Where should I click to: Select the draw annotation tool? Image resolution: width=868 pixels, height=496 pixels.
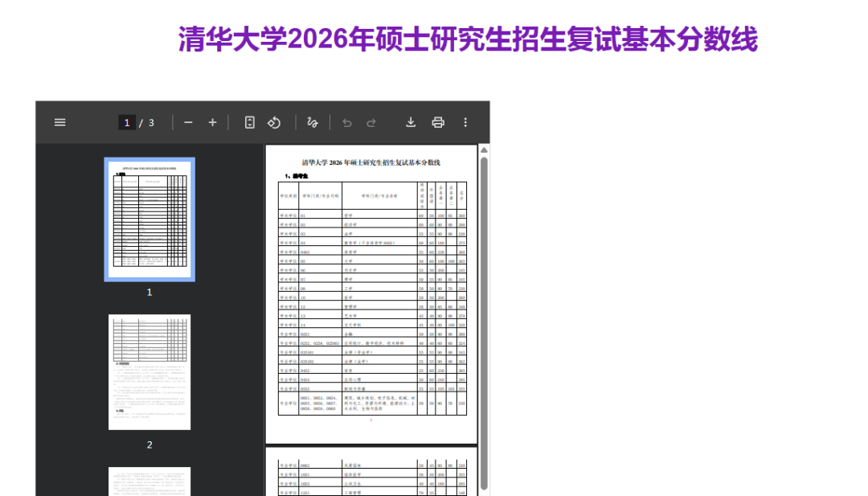[313, 122]
